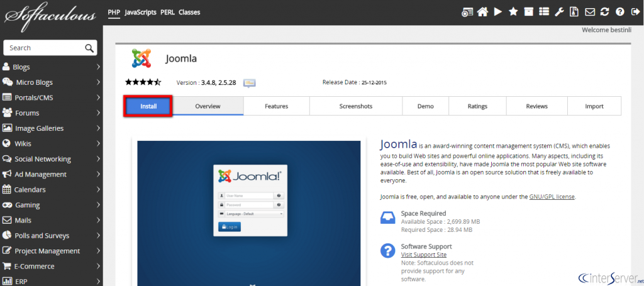Click the Joomla star rating

coord(143,82)
